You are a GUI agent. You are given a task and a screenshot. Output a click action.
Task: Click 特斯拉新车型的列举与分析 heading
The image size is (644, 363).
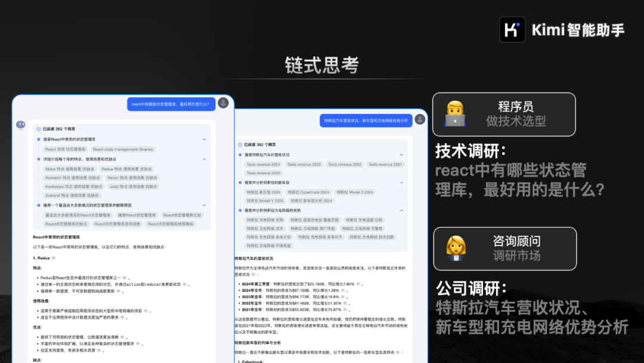pyautogui.click(x=258, y=343)
